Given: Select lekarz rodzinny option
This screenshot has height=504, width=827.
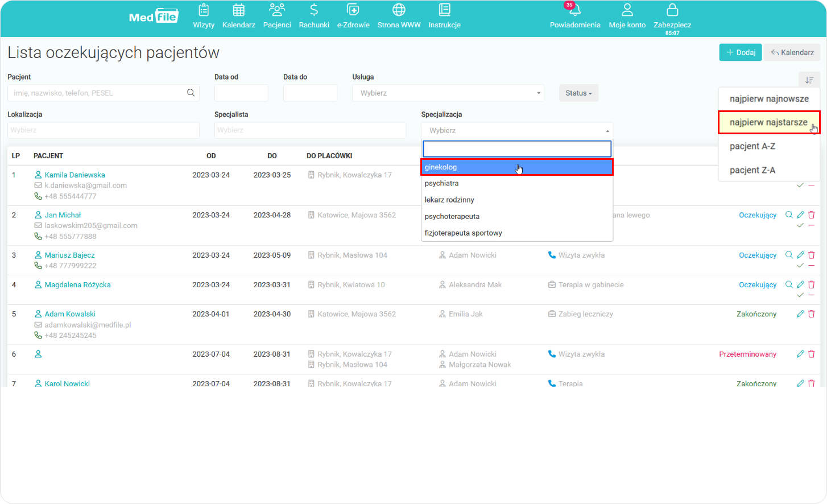Looking at the screenshot, I should (517, 200).
